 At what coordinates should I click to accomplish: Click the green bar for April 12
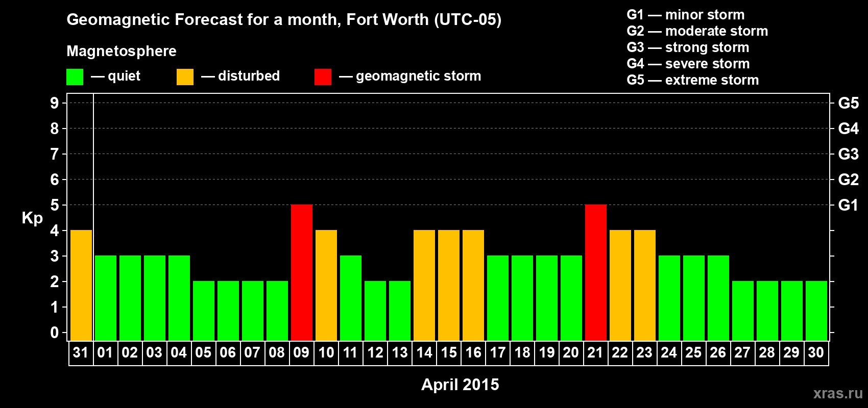(x=375, y=311)
